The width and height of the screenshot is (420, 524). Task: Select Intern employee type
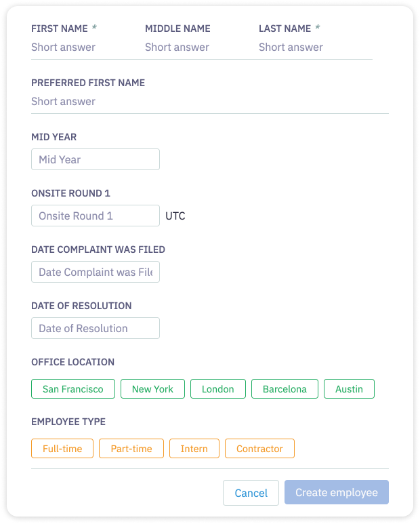coord(194,449)
